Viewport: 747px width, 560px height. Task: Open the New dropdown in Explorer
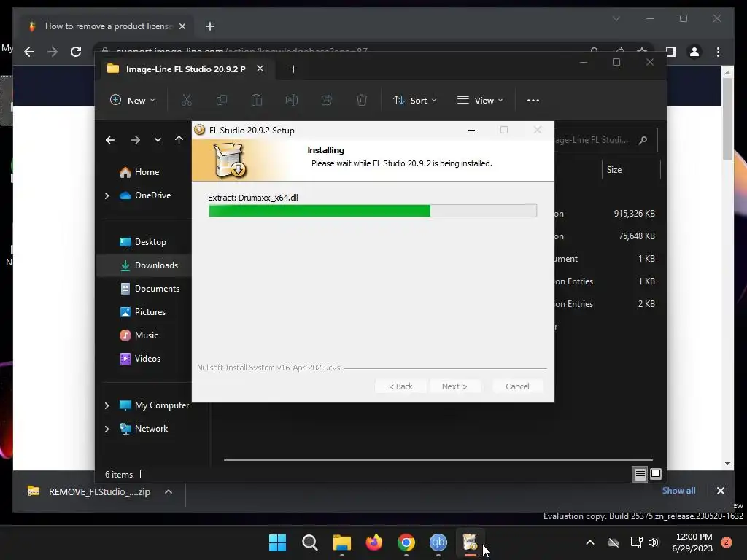tap(133, 101)
